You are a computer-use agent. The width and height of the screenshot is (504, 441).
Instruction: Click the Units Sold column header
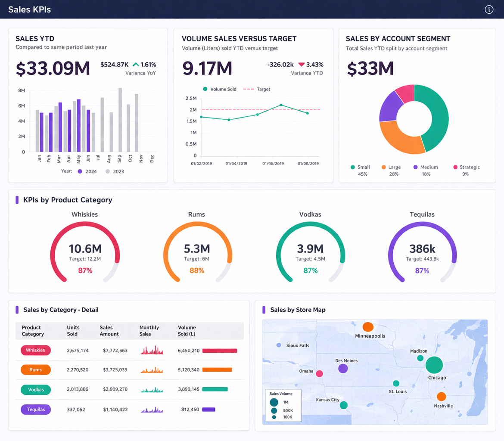tap(73, 331)
